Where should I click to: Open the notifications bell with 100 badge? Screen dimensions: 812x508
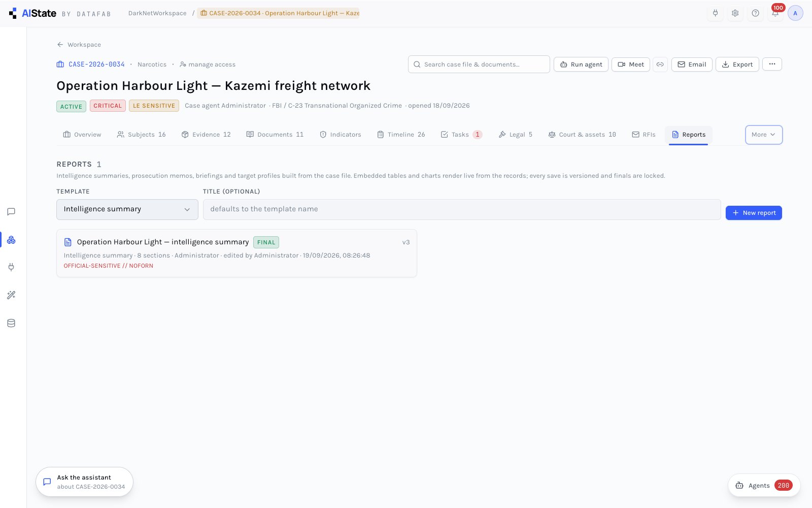click(x=775, y=13)
